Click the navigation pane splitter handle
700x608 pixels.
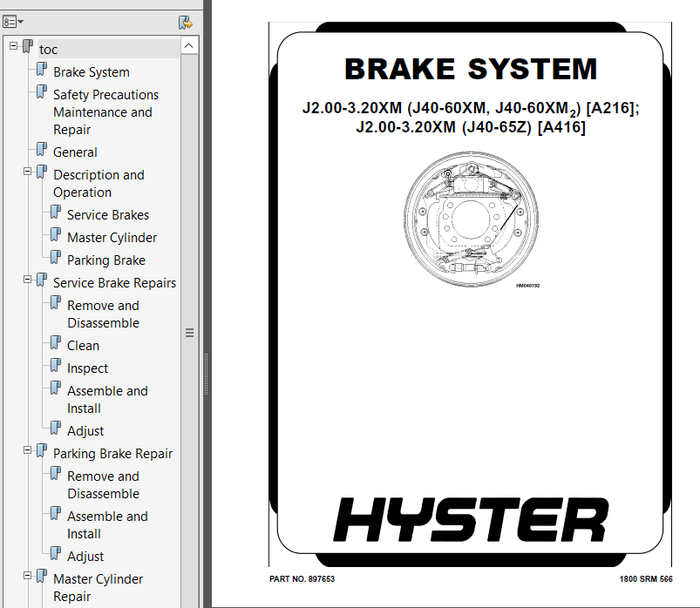[x=206, y=375]
